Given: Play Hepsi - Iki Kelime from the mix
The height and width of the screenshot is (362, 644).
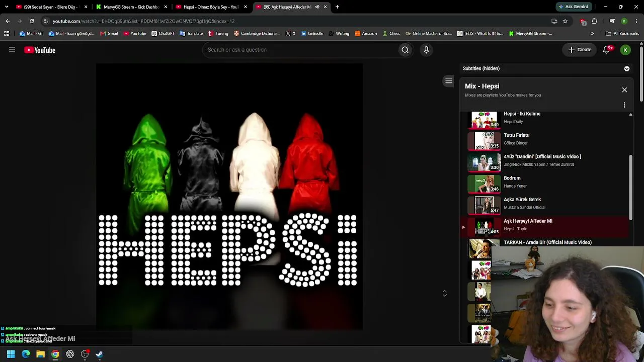Looking at the screenshot, I should (x=546, y=118).
